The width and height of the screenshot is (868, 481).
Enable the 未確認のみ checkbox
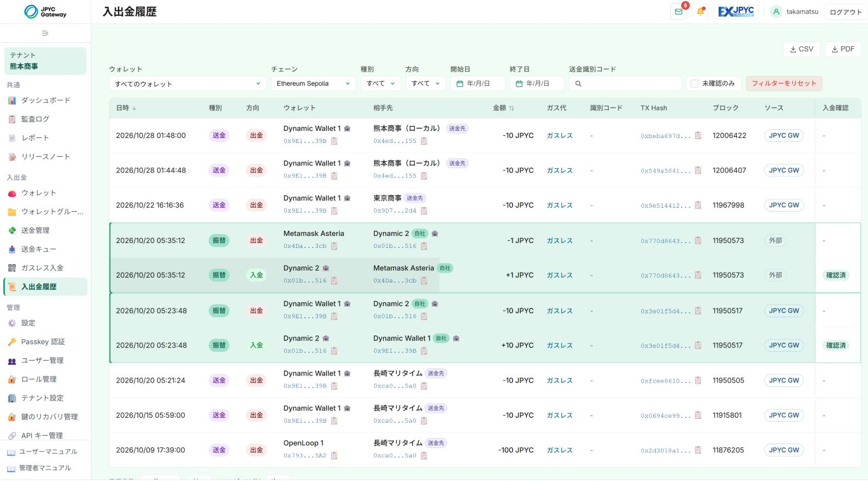coord(694,84)
